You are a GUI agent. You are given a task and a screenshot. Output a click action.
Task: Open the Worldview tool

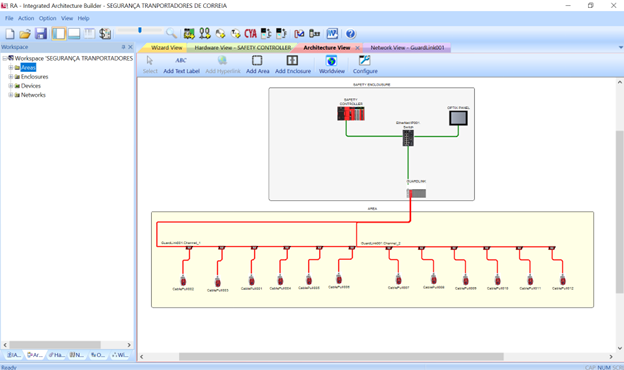(x=332, y=65)
